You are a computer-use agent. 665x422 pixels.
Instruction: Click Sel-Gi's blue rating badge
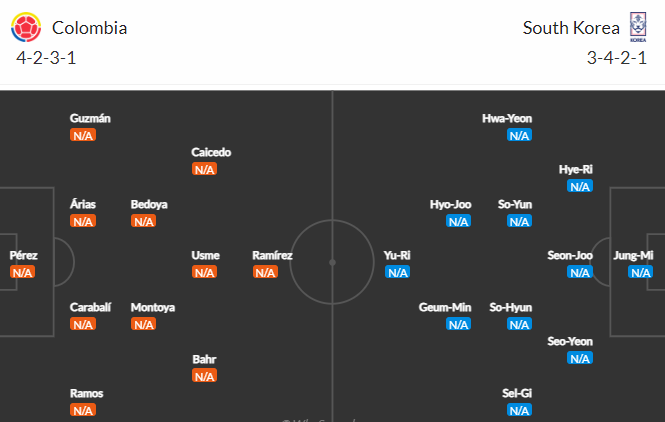click(519, 410)
